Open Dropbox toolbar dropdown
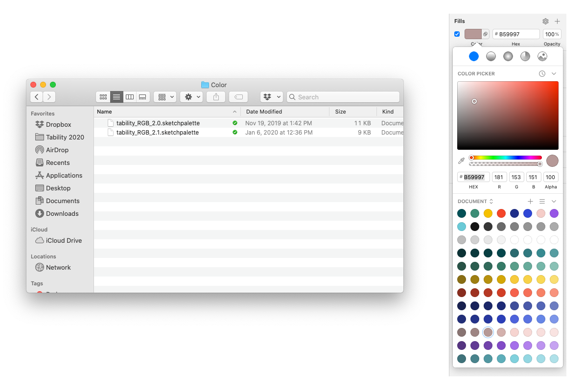 272,97
